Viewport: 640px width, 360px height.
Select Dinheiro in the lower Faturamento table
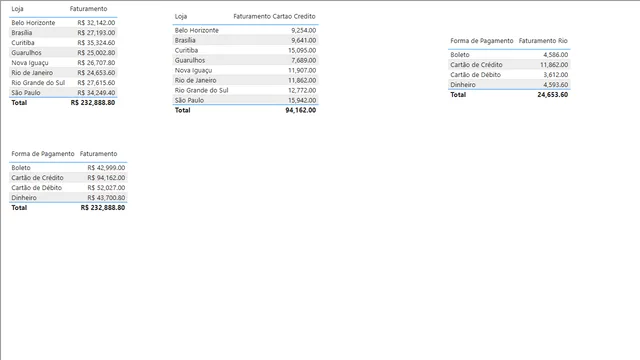click(x=24, y=198)
